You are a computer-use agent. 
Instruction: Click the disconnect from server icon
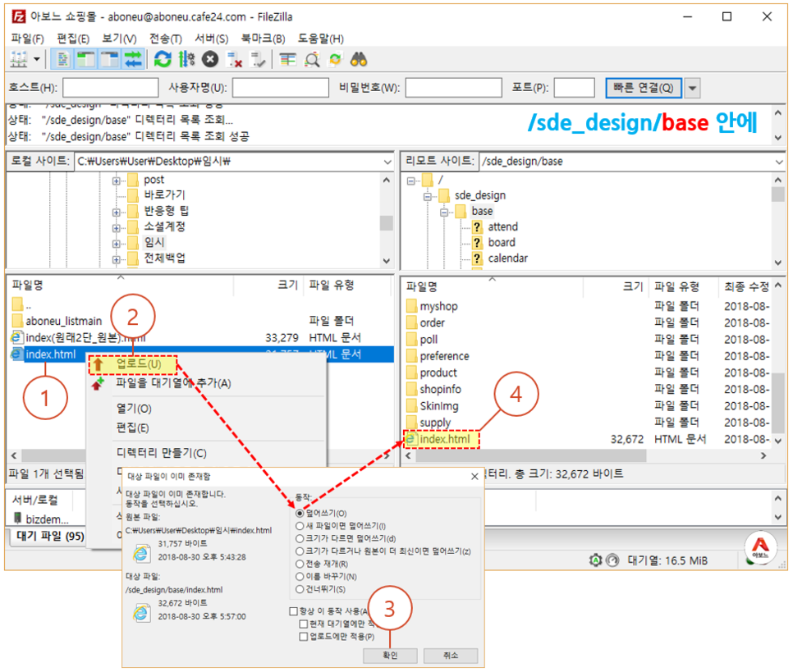click(x=234, y=60)
